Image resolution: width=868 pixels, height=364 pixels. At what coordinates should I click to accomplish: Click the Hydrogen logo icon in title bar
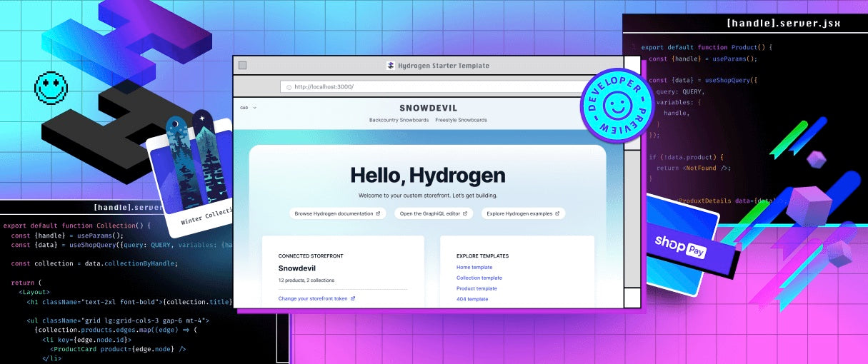coord(390,66)
